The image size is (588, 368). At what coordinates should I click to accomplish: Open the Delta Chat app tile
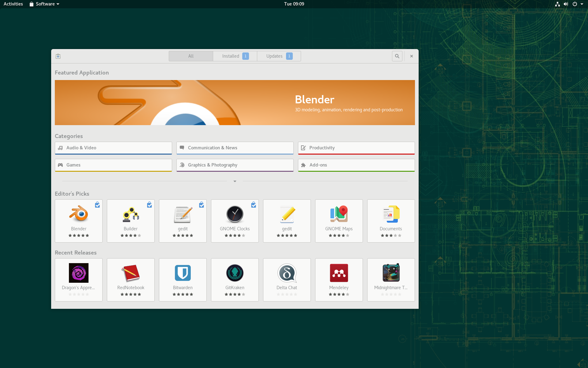pos(287,280)
